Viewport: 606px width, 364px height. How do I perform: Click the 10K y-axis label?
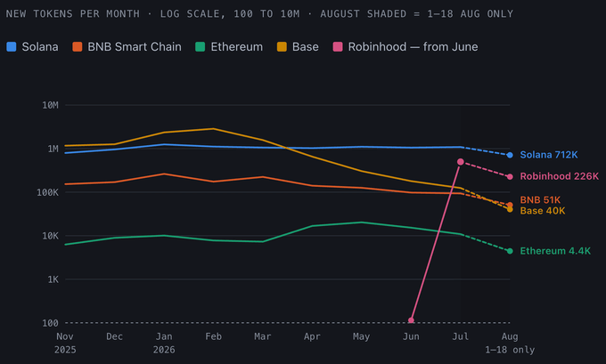coord(50,236)
